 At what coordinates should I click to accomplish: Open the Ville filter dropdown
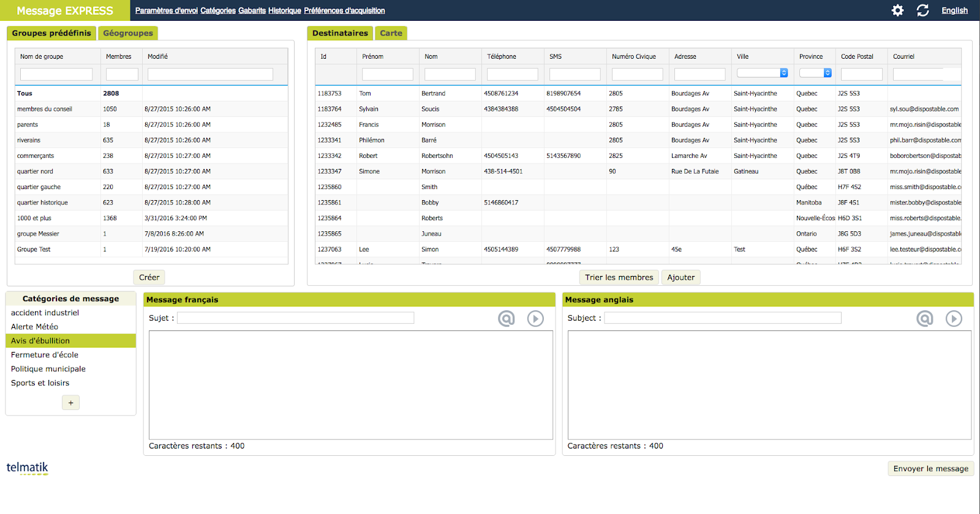[762, 73]
